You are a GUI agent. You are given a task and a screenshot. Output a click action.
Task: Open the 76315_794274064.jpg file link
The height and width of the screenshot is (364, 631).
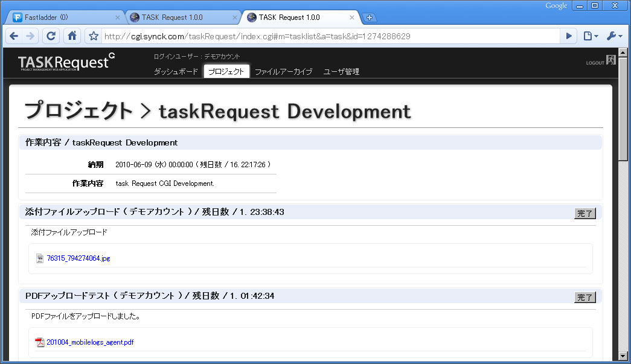(x=78, y=258)
